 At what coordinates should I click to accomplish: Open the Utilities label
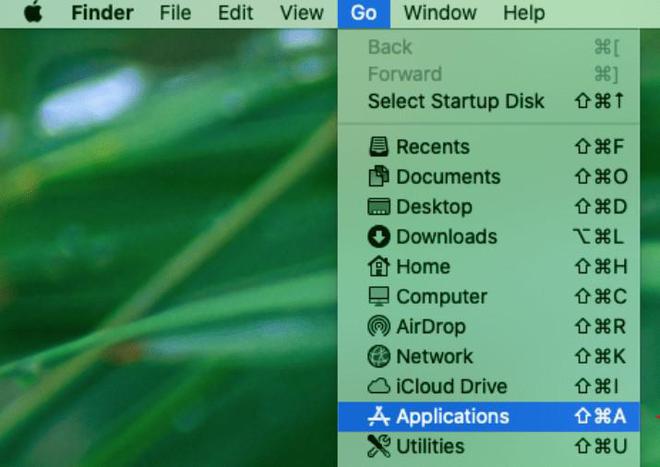[430, 446]
